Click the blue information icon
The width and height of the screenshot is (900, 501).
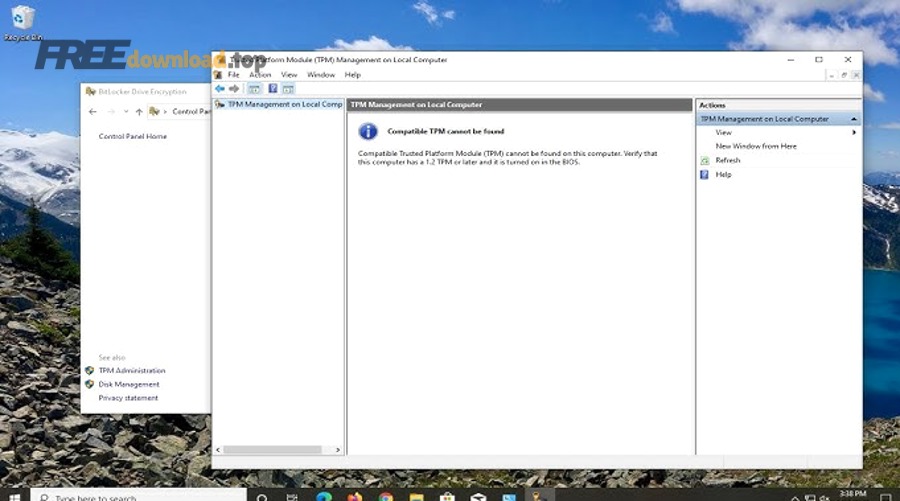click(368, 131)
